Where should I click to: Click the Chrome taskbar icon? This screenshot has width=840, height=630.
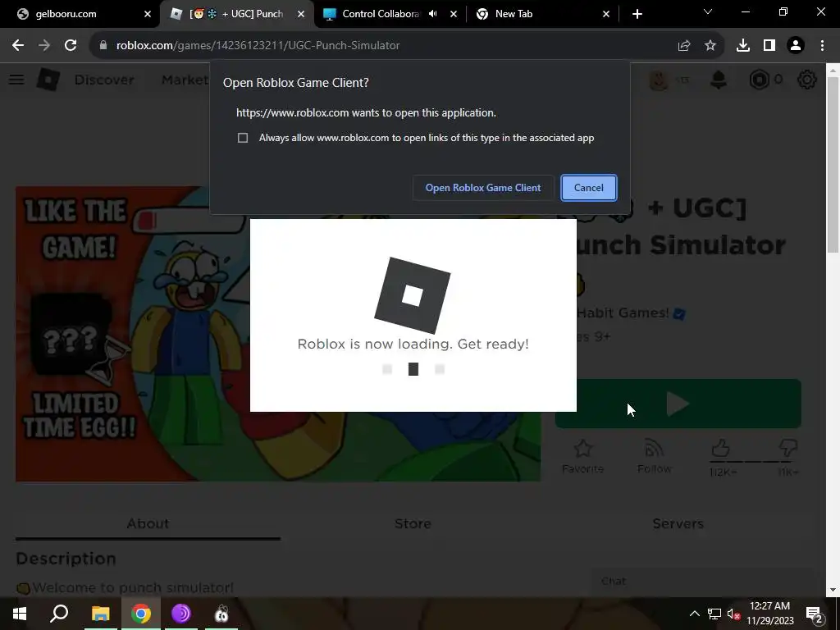click(141, 614)
